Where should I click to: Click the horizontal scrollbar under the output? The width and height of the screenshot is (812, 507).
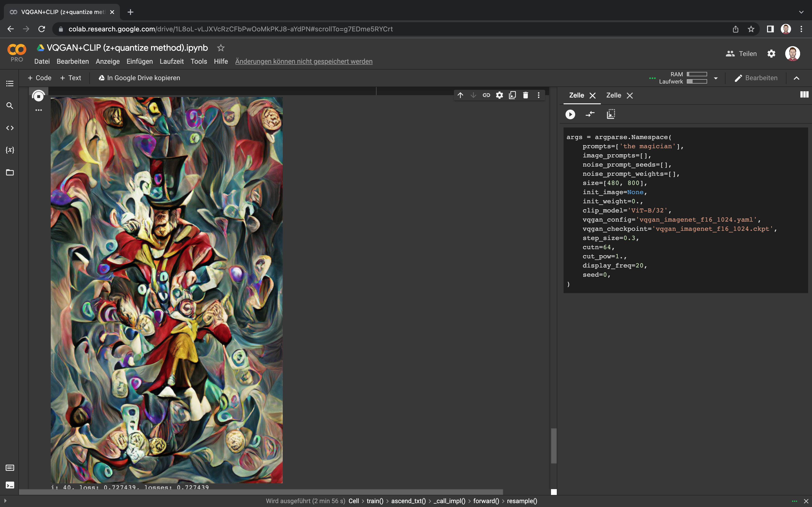261,492
